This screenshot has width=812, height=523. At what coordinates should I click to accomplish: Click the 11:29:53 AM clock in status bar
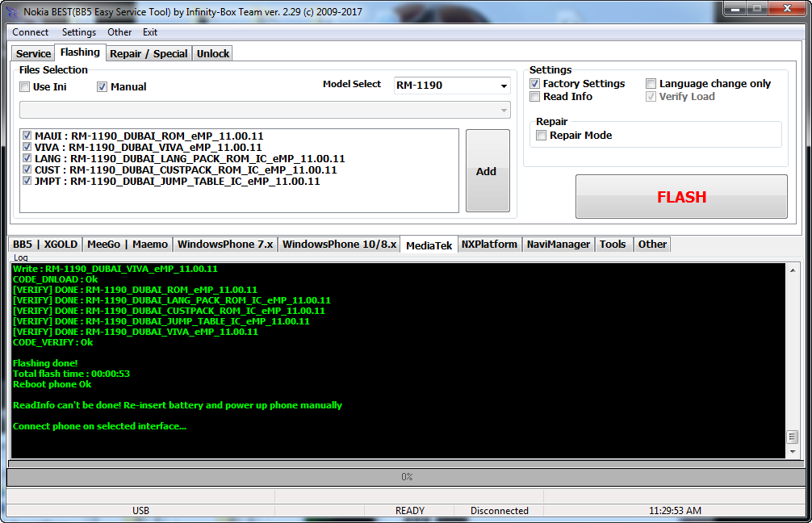point(675,511)
